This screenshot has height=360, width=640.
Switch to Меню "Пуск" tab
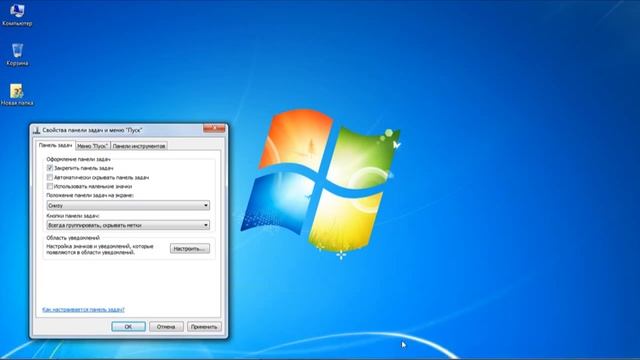tap(93, 146)
